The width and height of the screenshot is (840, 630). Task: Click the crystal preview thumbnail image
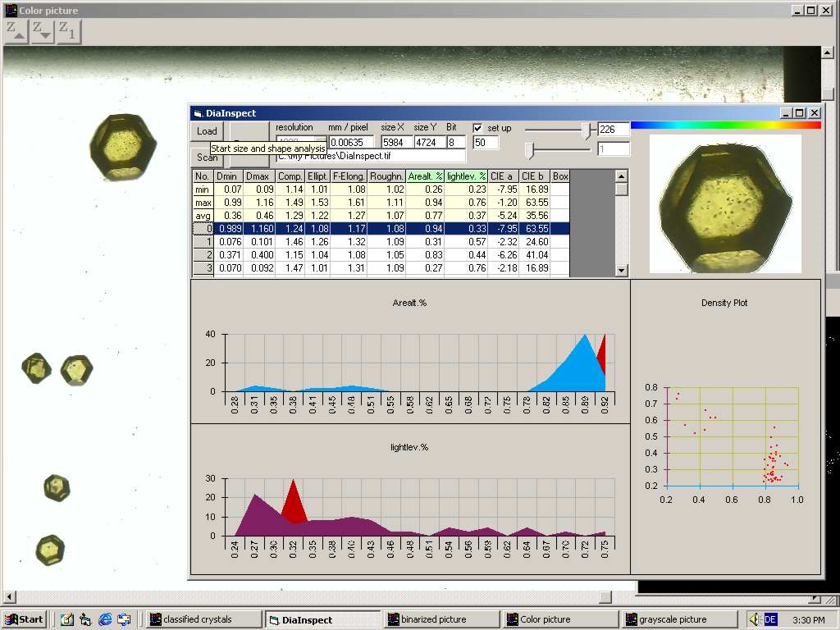(x=725, y=204)
